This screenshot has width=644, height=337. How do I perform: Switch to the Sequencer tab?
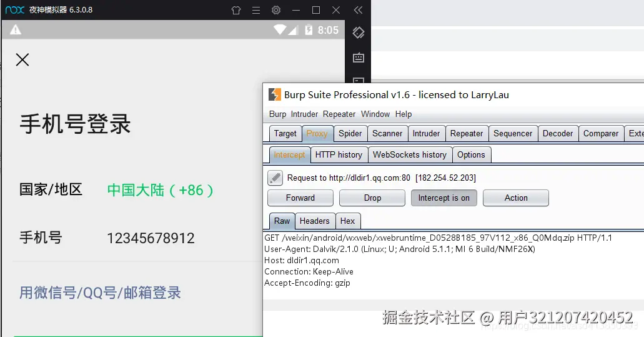(x=513, y=134)
